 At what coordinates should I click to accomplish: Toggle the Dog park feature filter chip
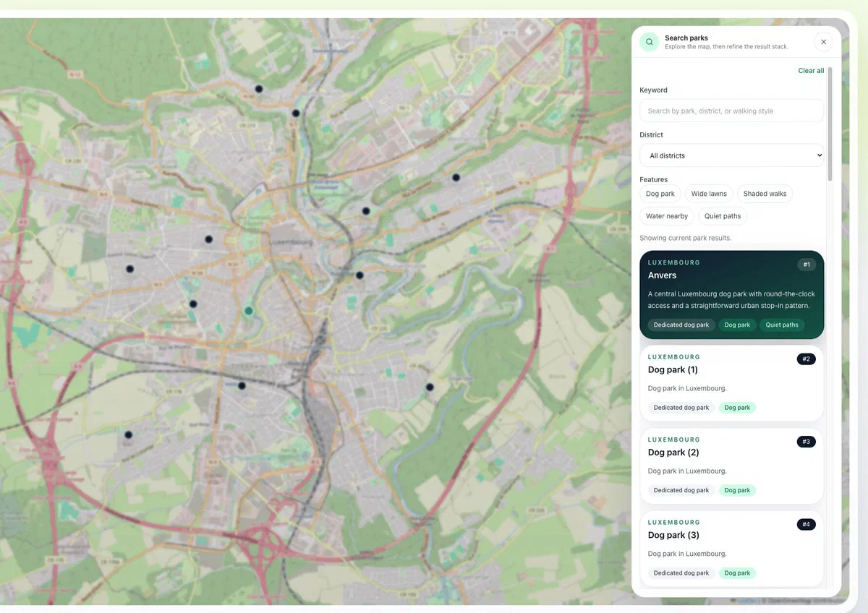tap(660, 194)
